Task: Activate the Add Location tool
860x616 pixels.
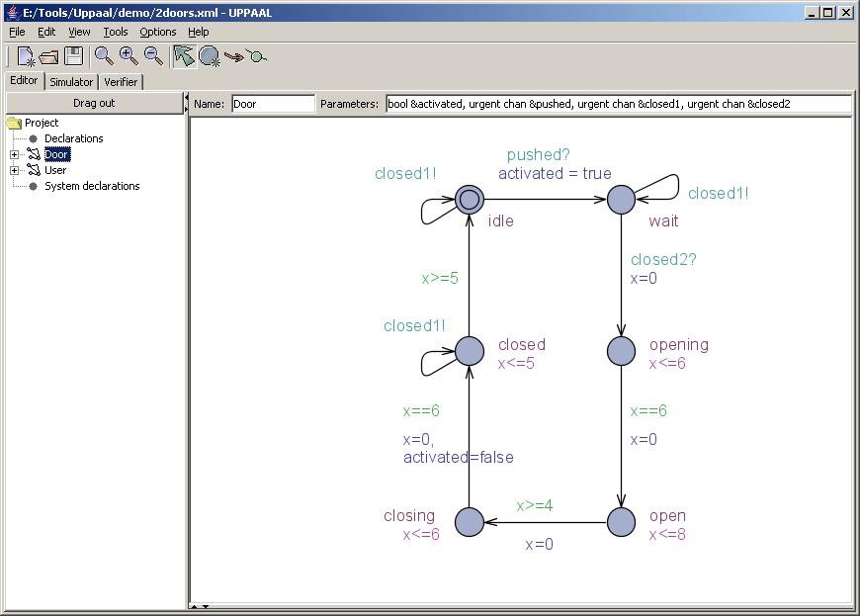Action: click(x=210, y=56)
